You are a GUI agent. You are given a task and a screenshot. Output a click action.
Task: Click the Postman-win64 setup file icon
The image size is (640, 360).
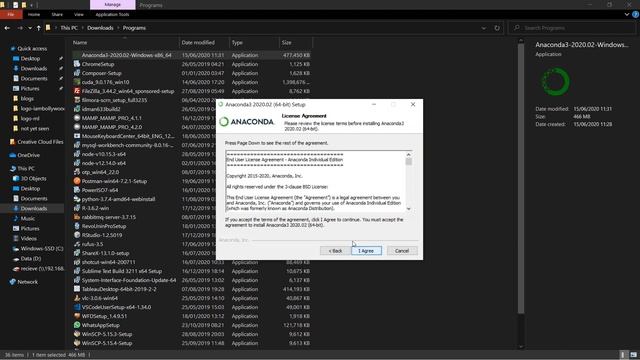[x=77, y=181]
